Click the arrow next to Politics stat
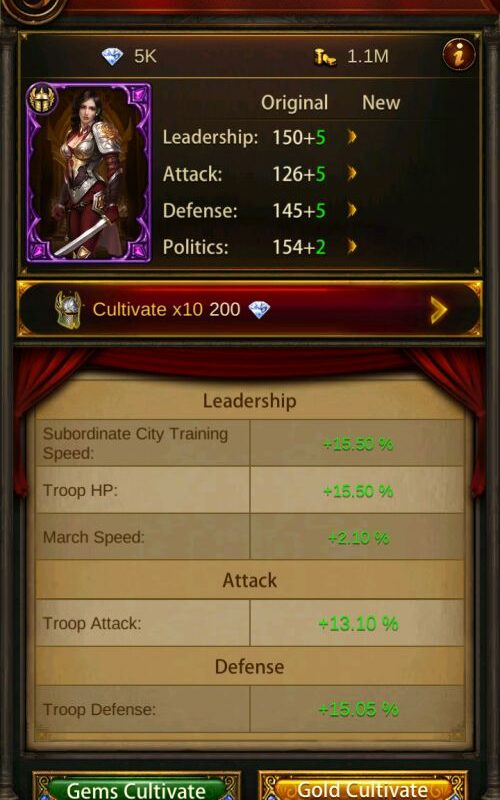The height and width of the screenshot is (800, 500). point(352,247)
